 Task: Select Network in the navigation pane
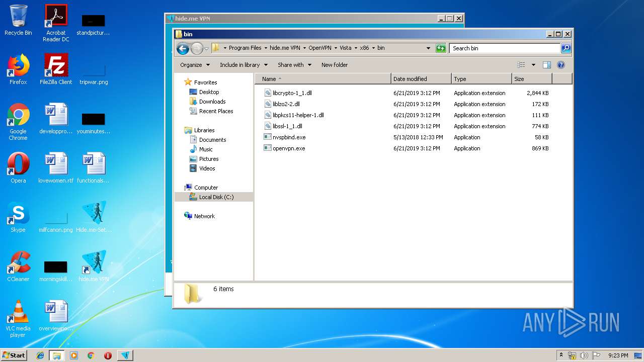point(204,216)
